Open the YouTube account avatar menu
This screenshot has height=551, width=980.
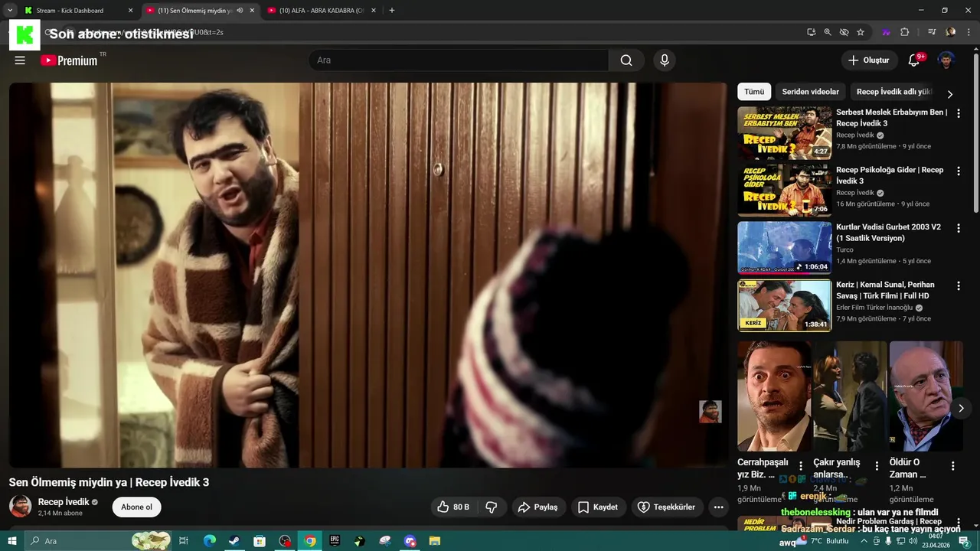[946, 60]
